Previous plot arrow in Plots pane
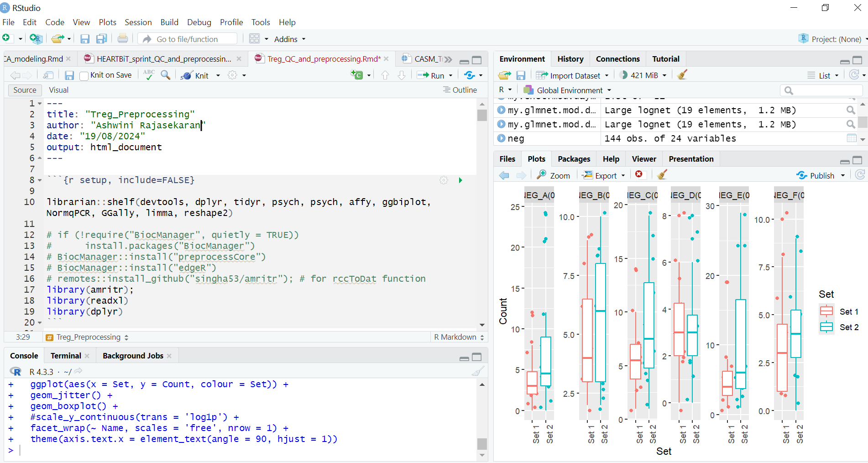The image size is (868, 463). tap(504, 175)
